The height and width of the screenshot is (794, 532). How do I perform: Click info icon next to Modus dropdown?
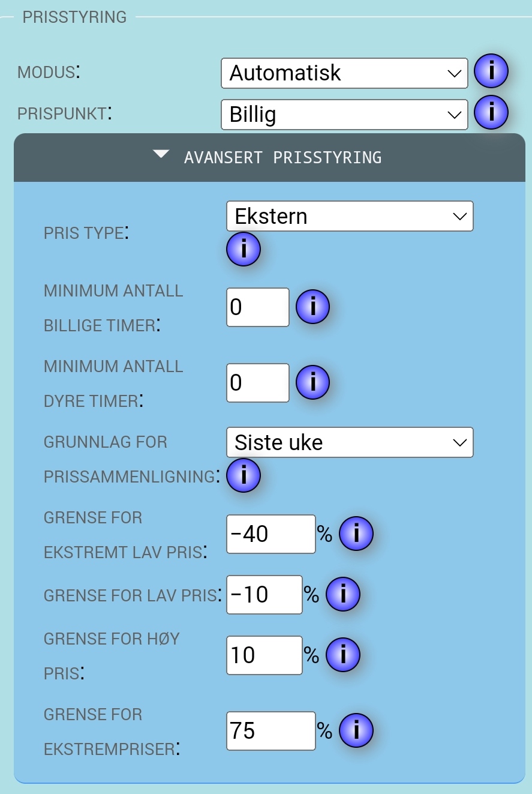pos(491,71)
